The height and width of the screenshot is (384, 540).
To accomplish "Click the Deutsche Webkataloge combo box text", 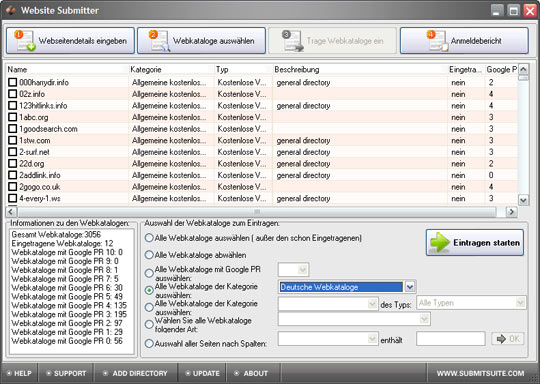I will point(341,287).
